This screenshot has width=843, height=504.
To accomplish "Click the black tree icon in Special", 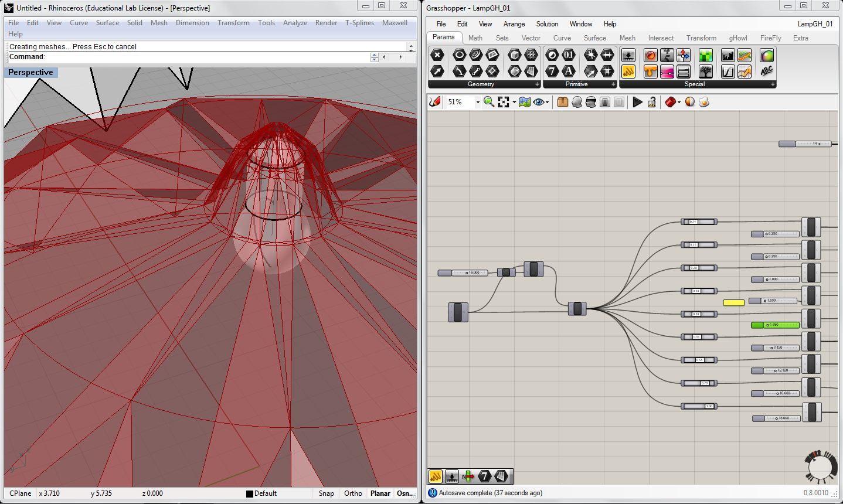I will click(706, 71).
